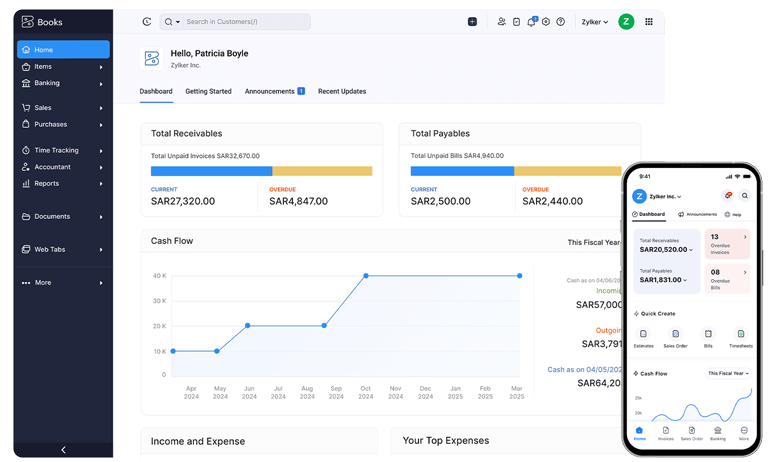Image resolution: width=778 pixels, height=462 pixels.
Task: Click the quick create plus icon in top bar
Action: click(x=472, y=21)
